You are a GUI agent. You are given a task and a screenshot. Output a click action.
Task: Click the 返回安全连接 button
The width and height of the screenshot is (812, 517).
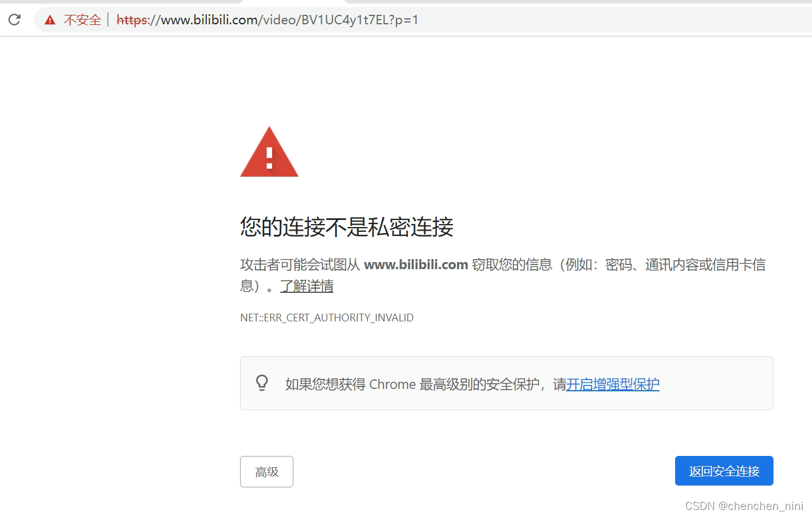(724, 471)
